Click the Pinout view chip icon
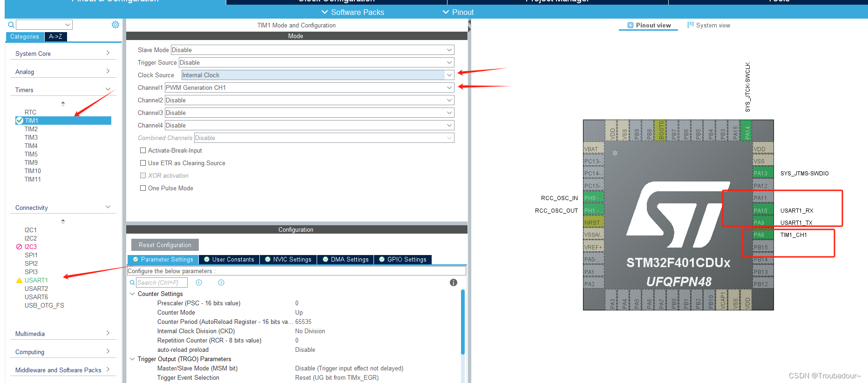 point(631,25)
